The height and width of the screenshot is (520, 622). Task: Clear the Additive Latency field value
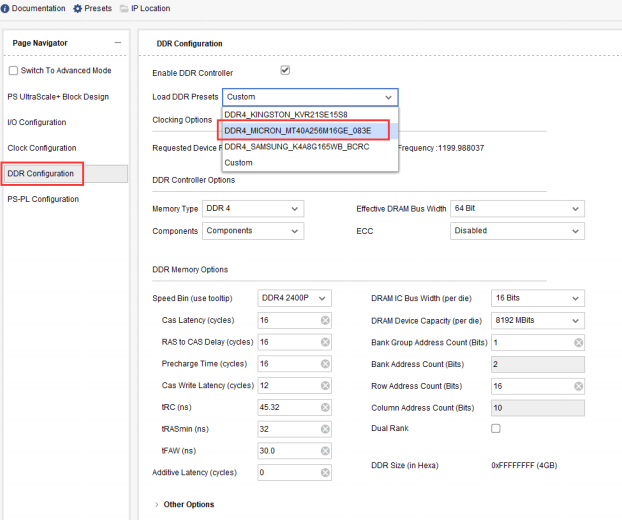click(325, 472)
